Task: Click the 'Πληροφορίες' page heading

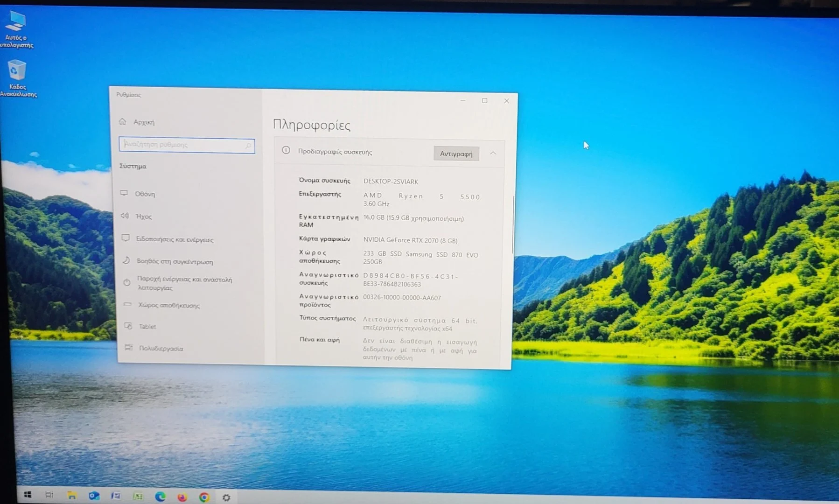Action: coord(311,125)
